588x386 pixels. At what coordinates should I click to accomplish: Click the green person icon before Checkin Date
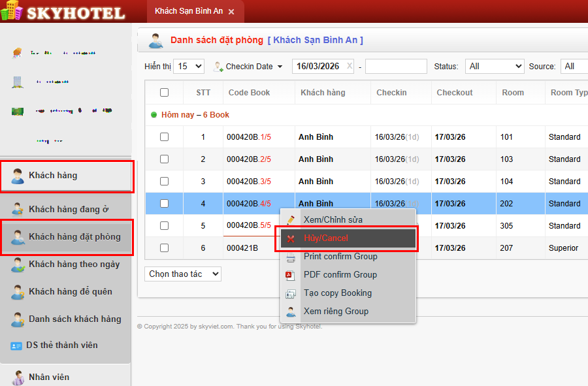[x=217, y=66]
